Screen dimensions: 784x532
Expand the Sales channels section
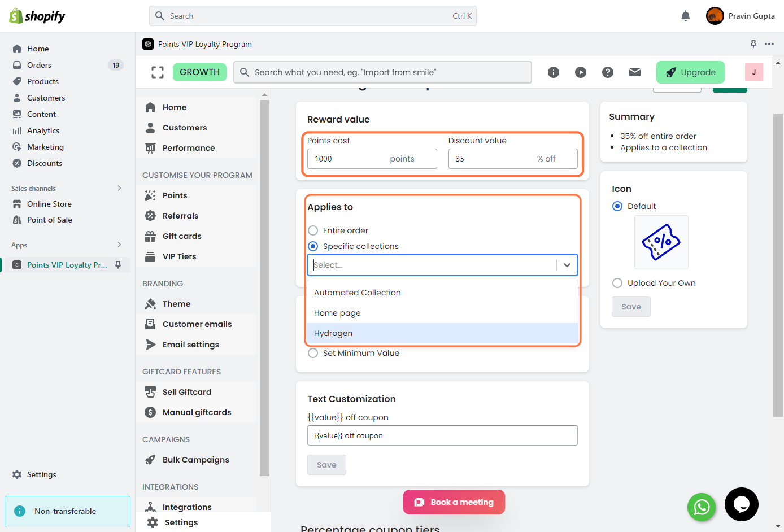(119, 188)
